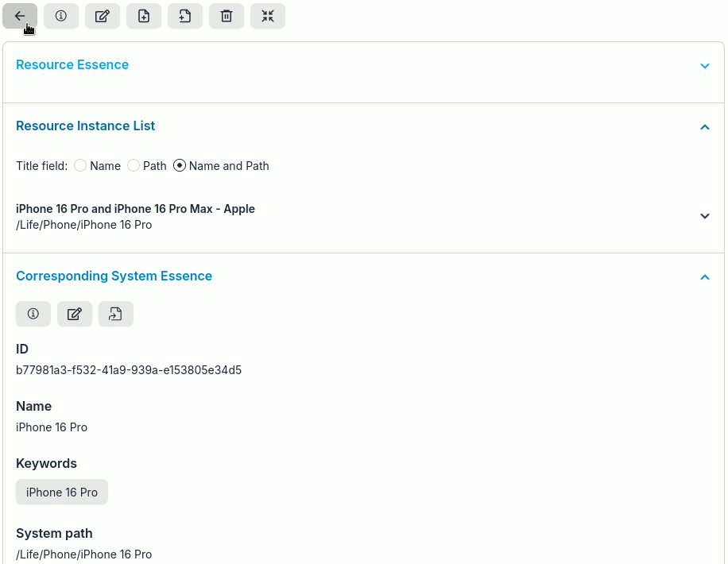Open info under Corresponding System Essence
Screen dimensions: 728x564
tap(33, 314)
